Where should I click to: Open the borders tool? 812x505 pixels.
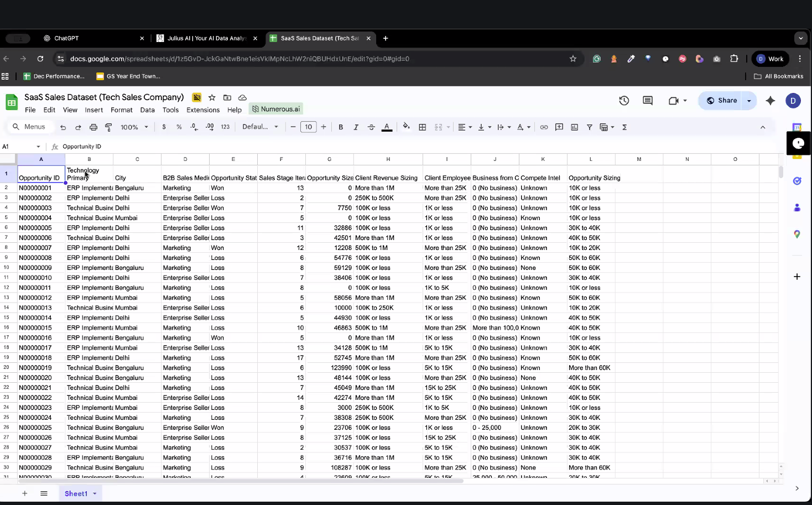coord(423,127)
